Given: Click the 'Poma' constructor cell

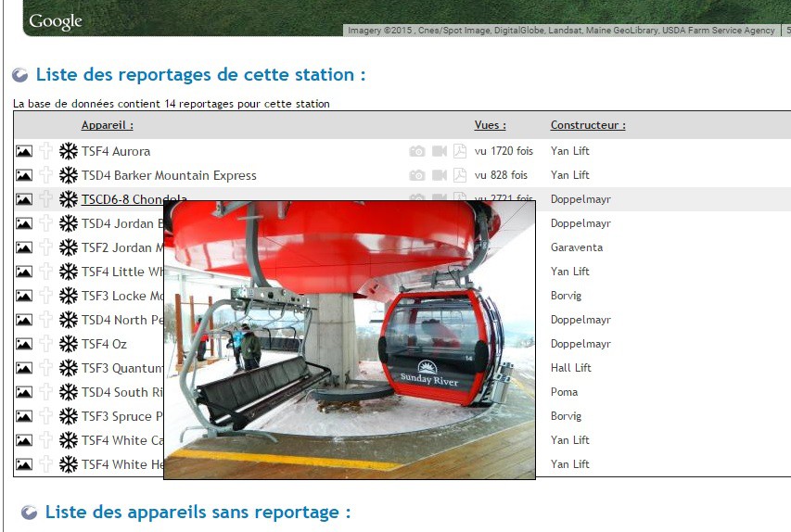Looking at the screenshot, I should click(x=564, y=392).
